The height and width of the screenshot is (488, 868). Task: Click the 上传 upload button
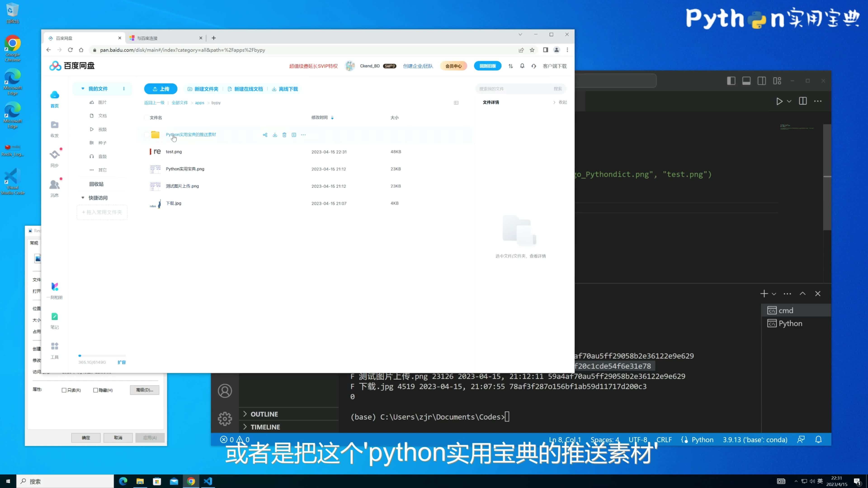pos(161,89)
